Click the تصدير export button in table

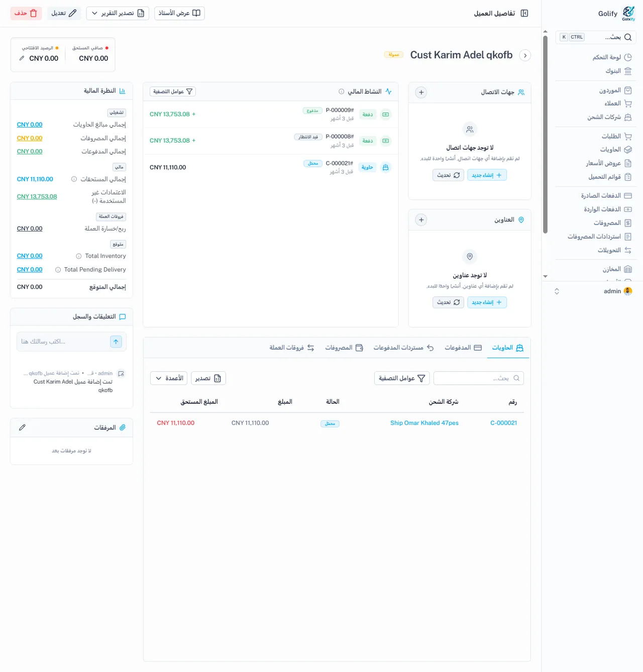click(208, 378)
